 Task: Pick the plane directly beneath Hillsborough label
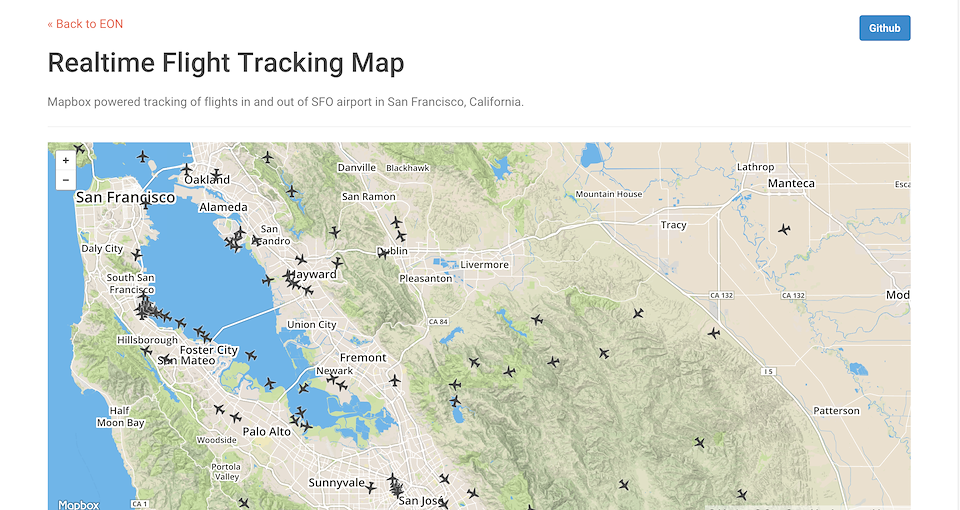[147, 351]
